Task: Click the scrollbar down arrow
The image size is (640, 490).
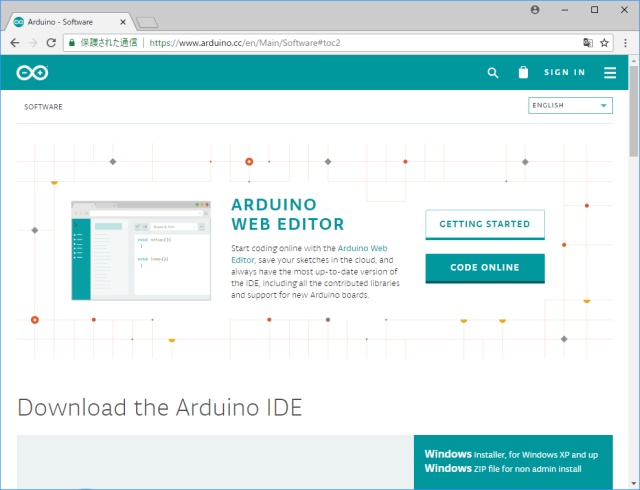Action: coord(633,483)
